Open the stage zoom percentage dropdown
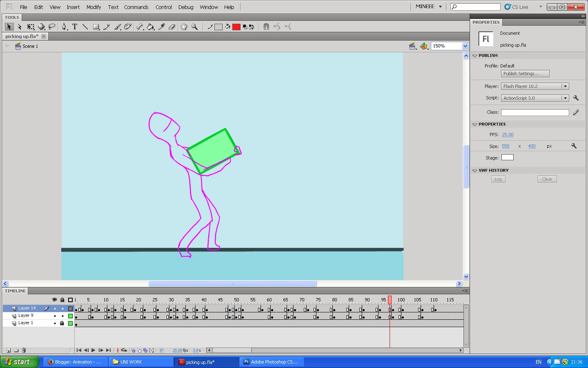Screen dimensions: 588x368 tap(465, 46)
